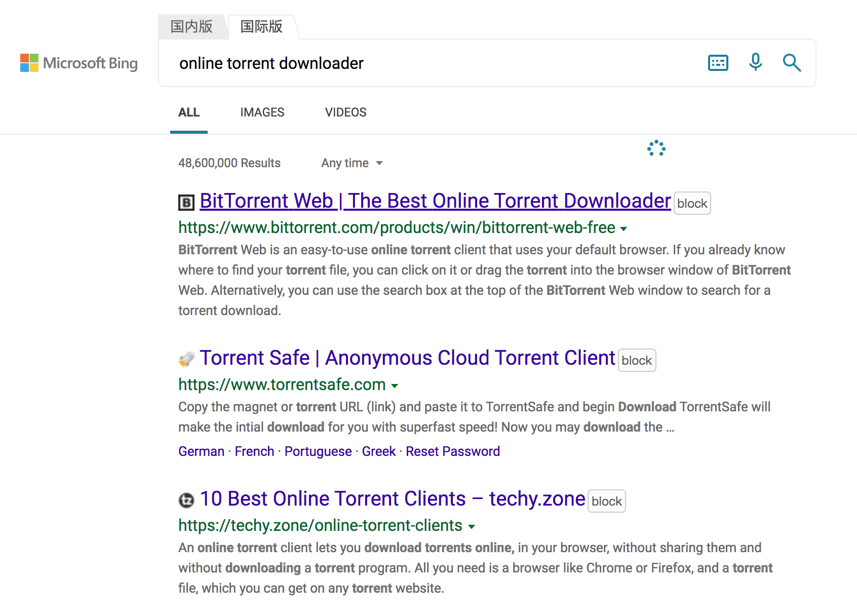Expand techy.zone URL dropdown arrow
This screenshot has height=616, width=857.
[472, 527]
